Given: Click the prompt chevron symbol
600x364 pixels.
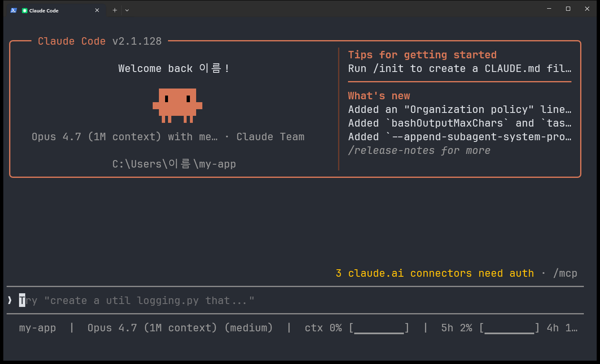Looking at the screenshot, I should pos(10,300).
